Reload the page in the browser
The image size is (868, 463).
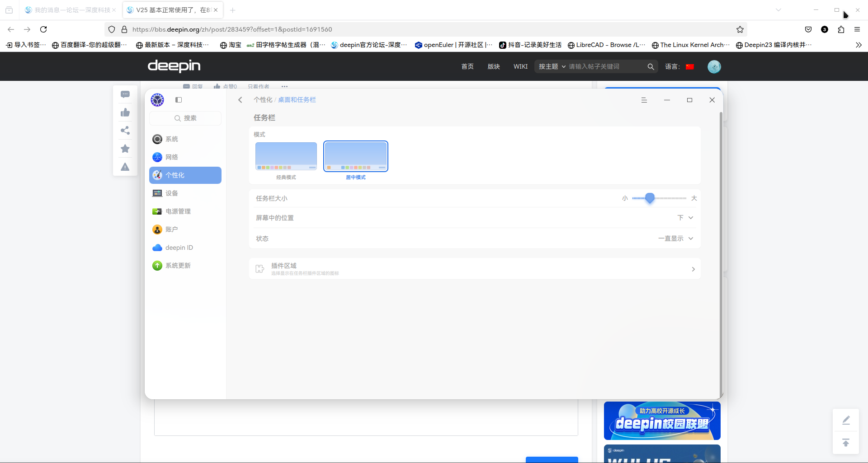pos(43,29)
